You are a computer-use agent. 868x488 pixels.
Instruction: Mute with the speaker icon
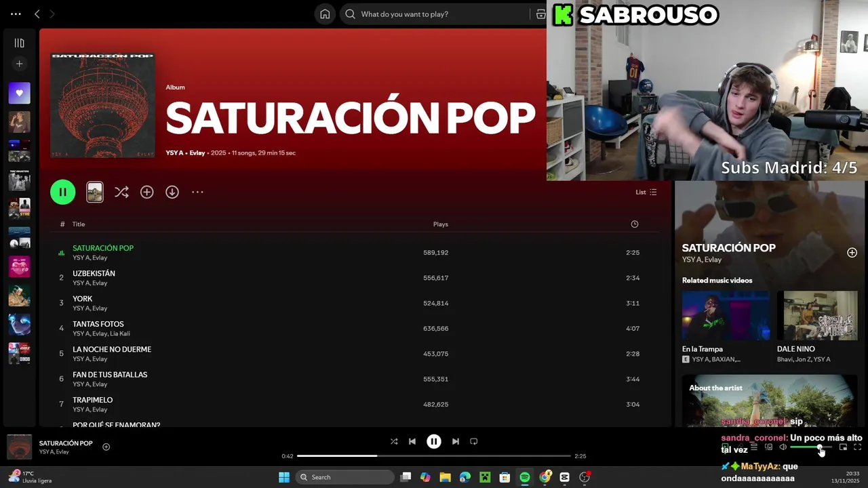tap(783, 447)
